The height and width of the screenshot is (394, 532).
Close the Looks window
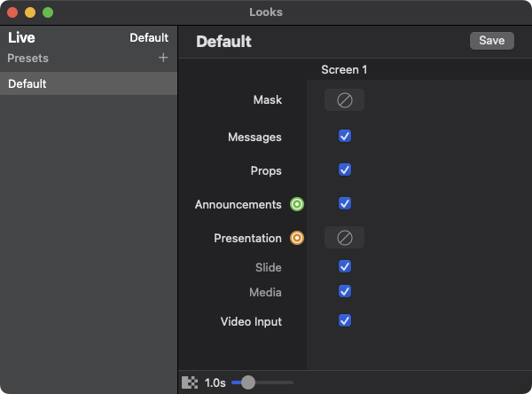pyautogui.click(x=12, y=12)
